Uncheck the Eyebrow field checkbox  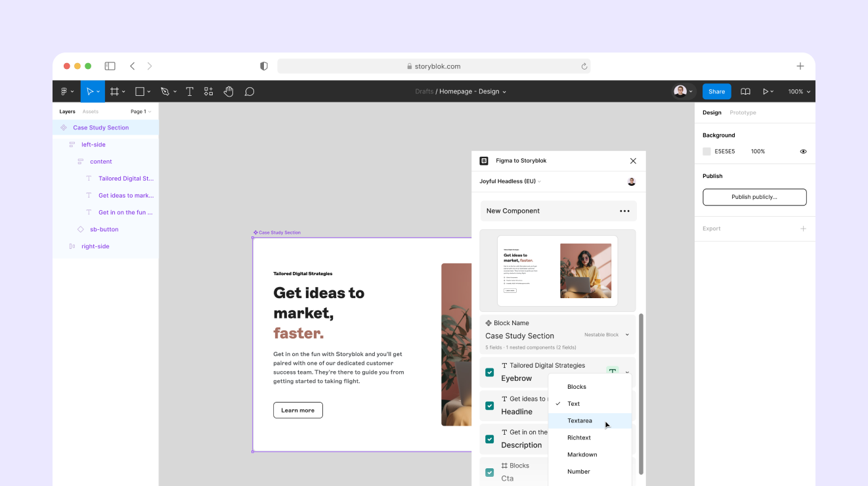coord(489,372)
